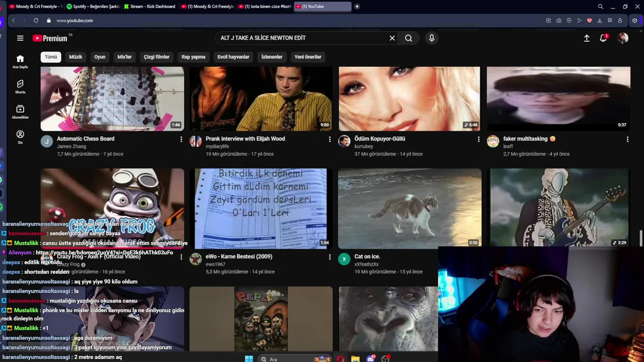
Task: Switch to Stream - Kick Dashboard tab
Action: tap(149, 7)
